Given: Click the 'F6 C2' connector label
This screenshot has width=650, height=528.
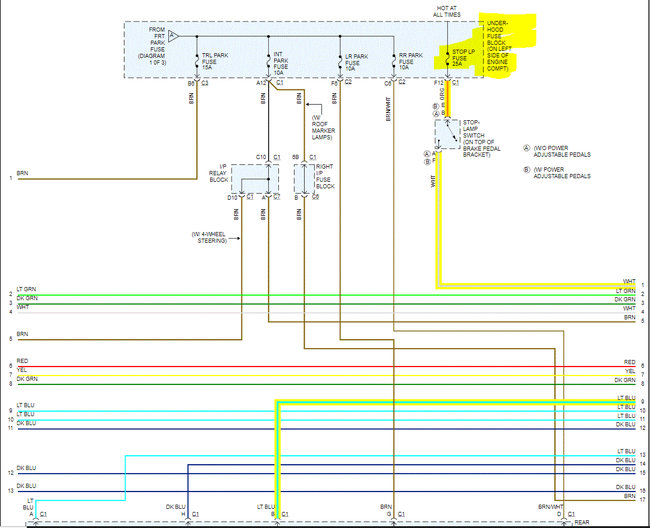Looking at the screenshot, I should click(341, 82).
